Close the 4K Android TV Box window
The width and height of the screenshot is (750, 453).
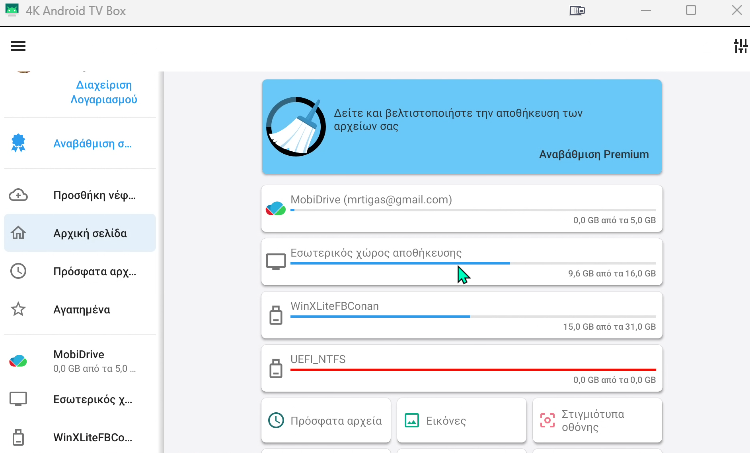(x=737, y=10)
